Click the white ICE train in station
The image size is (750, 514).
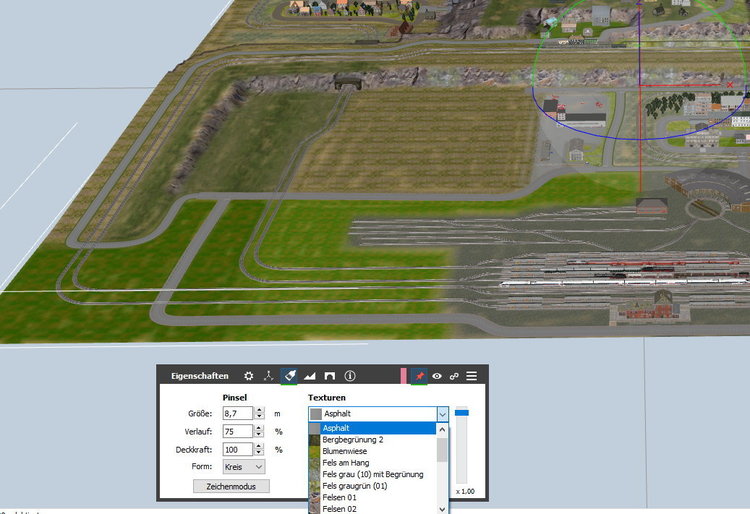[622, 282]
